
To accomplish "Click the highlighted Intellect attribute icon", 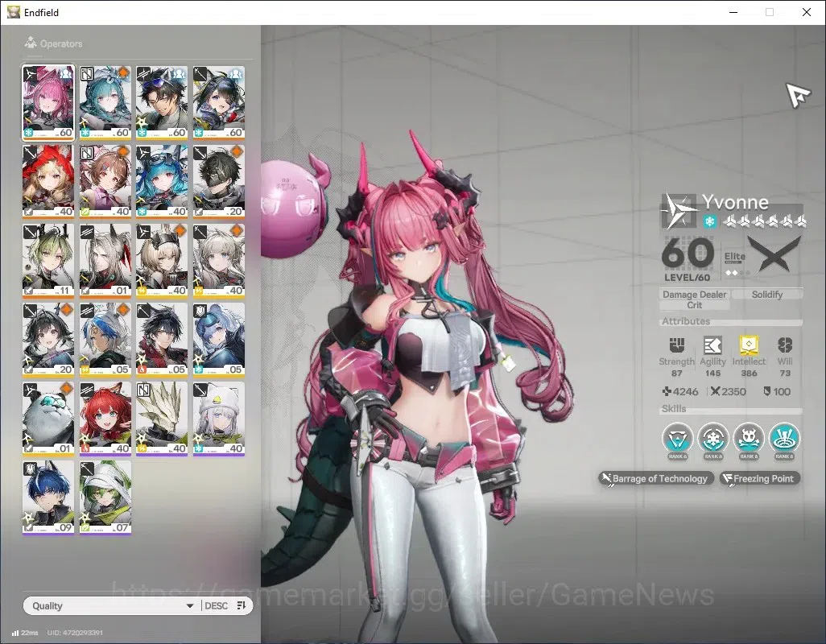I will (749, 345).
